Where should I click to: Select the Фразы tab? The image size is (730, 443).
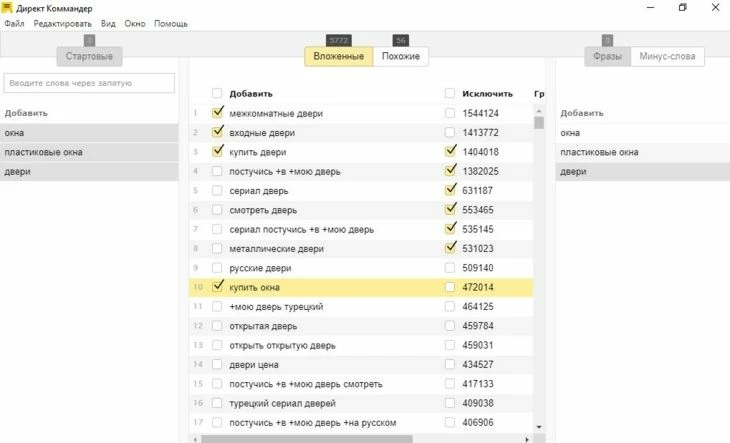607,56
